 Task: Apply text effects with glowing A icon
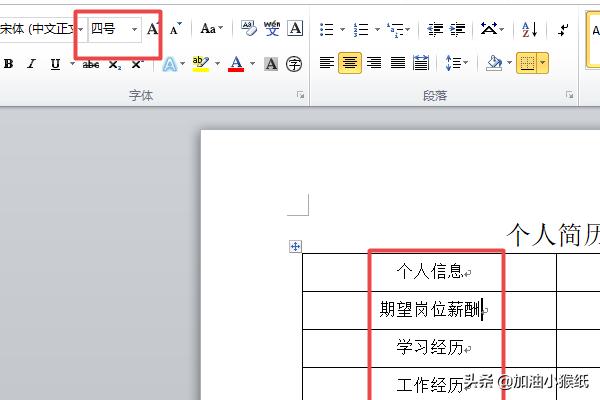169,64
